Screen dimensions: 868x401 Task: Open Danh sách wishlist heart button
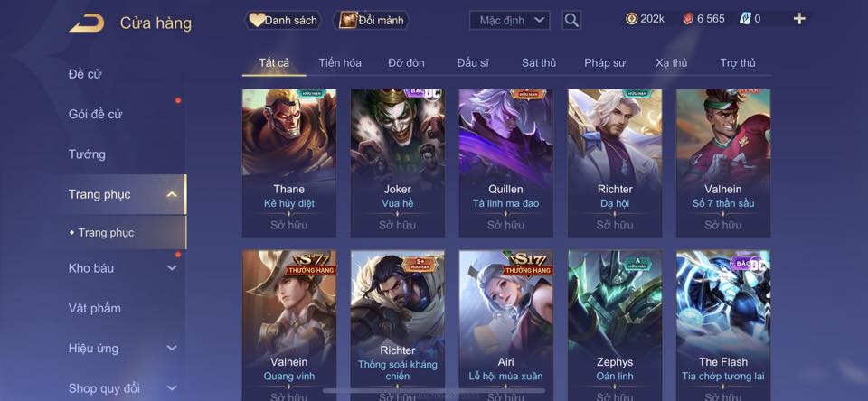(x=283, y=21)
